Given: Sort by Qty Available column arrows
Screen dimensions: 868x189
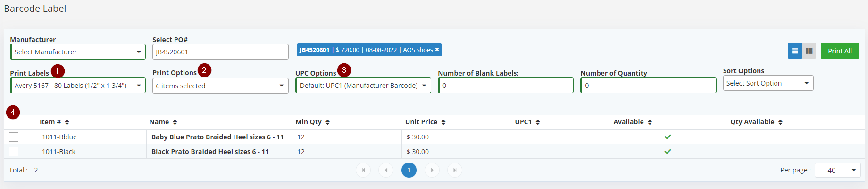Looking at the screenshot, I should pyautogui.click(x=780, y=122).
